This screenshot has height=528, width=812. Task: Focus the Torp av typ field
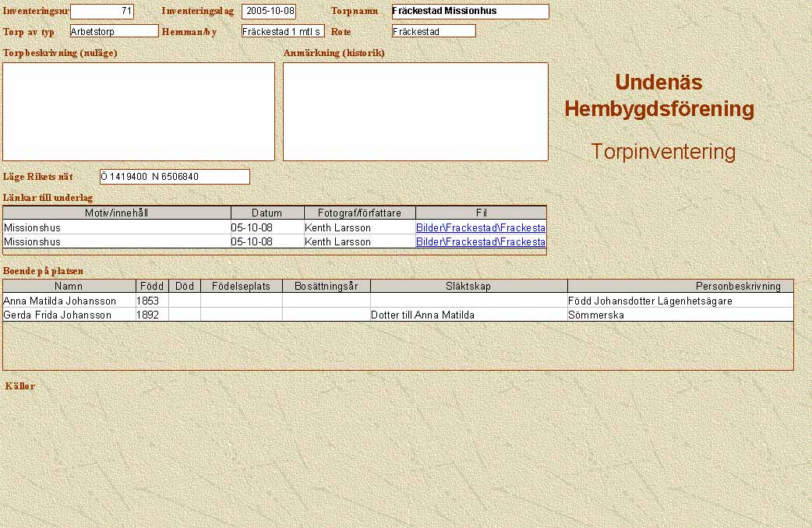pyautogui.click(x=114, y=31)
